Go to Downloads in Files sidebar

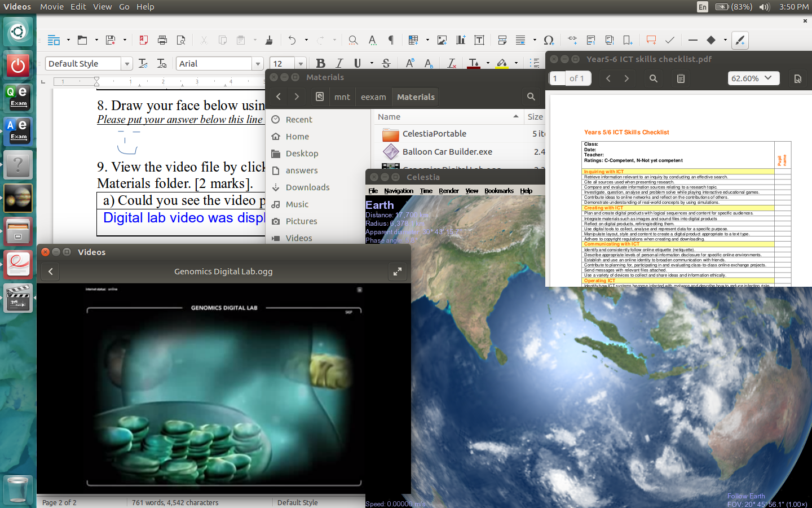[307, 187]
